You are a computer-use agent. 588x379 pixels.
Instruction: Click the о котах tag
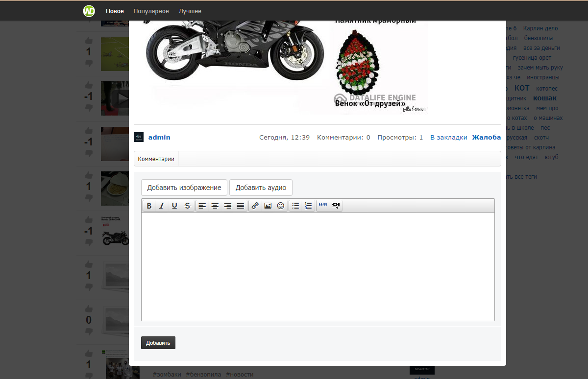(516, 118)
